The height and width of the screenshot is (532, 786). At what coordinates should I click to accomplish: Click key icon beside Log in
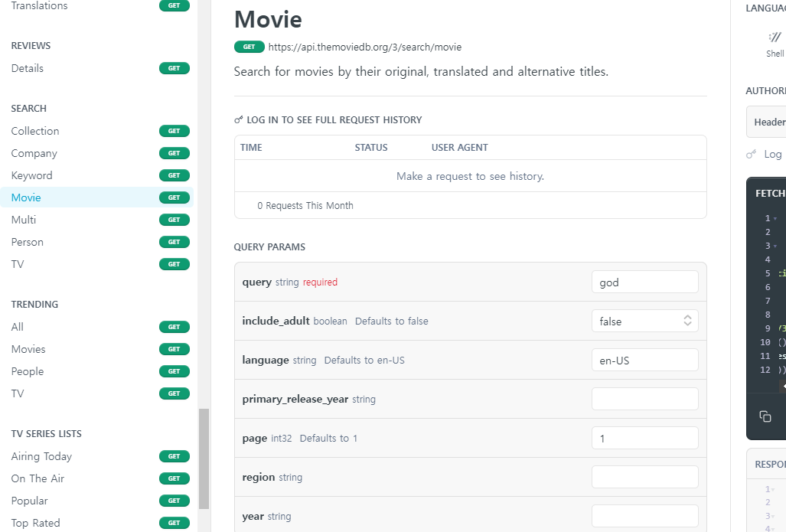click(x=751, y=154)
